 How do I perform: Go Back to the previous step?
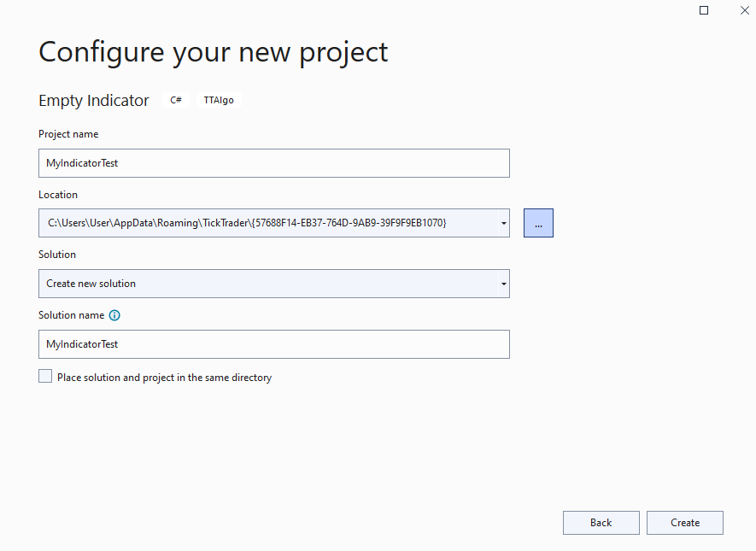pyautogui.click(x=601, y=523)
